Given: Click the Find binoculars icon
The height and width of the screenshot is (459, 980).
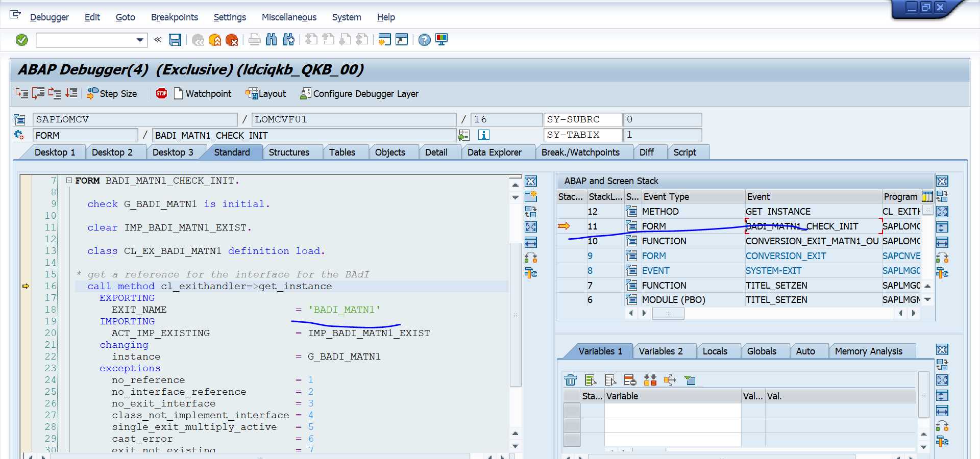Looking at the screenshot, I should click(x=272, y=40).
